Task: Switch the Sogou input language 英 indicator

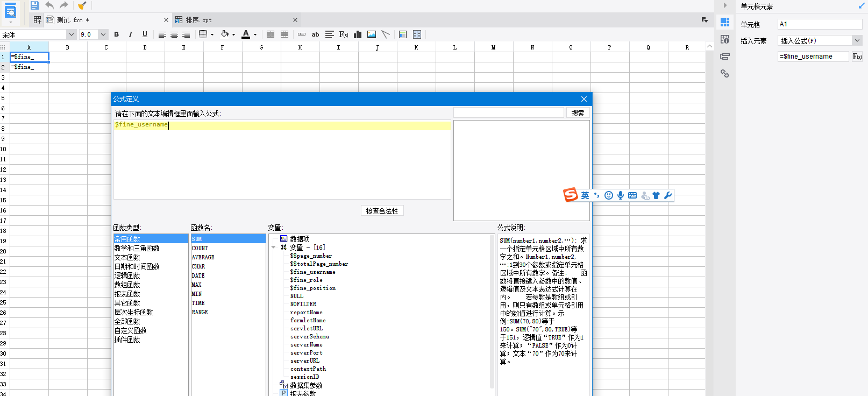Action: (x=585, y=195)
